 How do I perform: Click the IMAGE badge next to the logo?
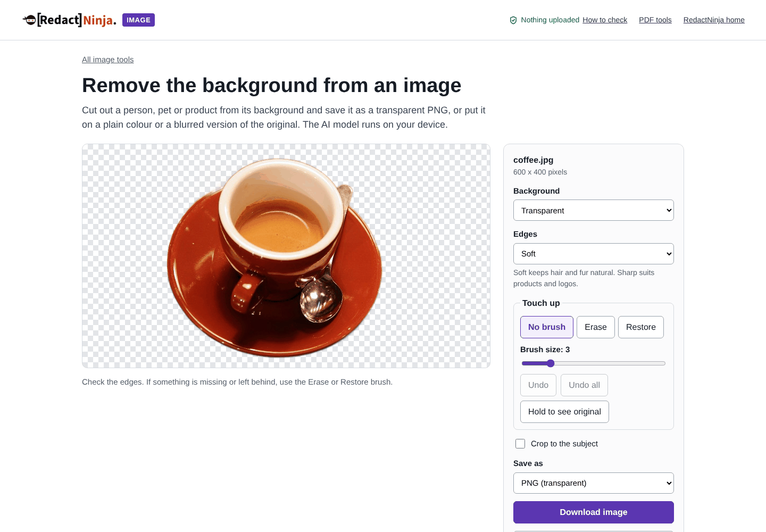(138, 20)
